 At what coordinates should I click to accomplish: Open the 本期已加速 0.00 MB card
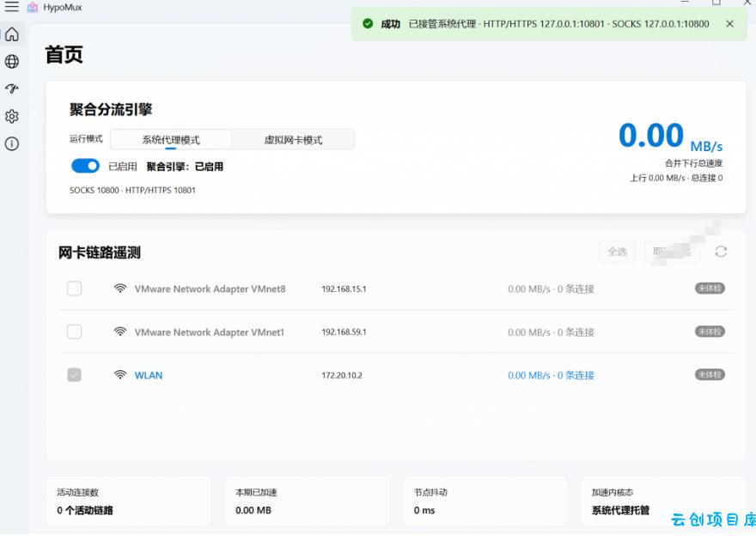coord(307,501)
